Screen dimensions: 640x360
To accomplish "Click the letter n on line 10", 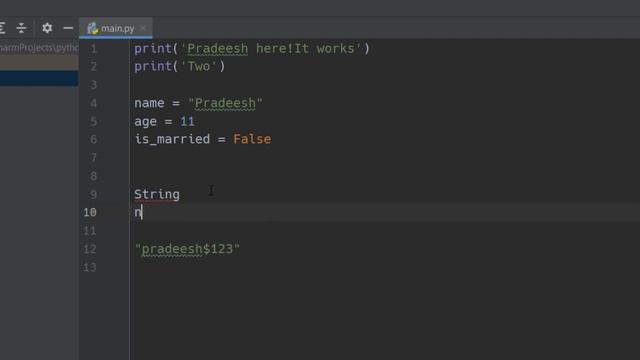I will (138, 213).
